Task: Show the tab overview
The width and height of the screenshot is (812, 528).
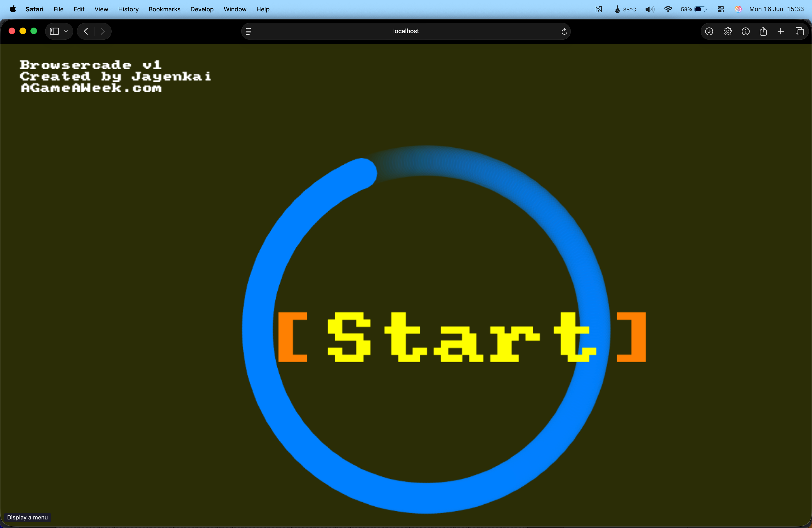Action: [799, 31]
